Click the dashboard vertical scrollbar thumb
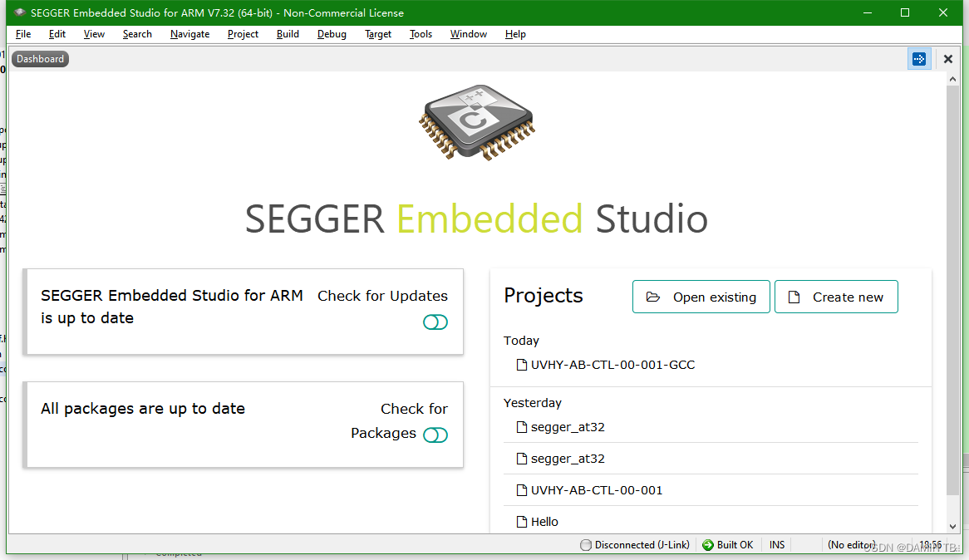The image size is (969, 560). coord(952,291)
